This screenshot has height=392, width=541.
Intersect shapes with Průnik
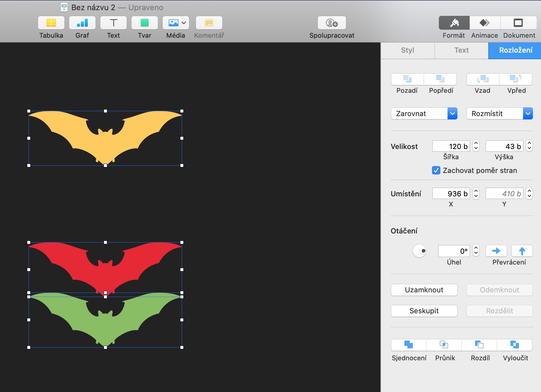point(444,345)
